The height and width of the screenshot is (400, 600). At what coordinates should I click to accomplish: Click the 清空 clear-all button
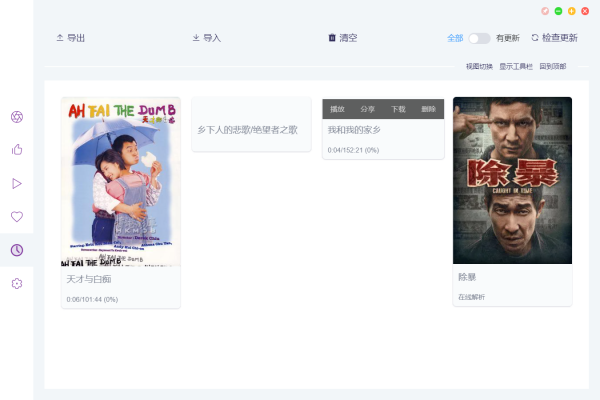(x=343, y=38)
